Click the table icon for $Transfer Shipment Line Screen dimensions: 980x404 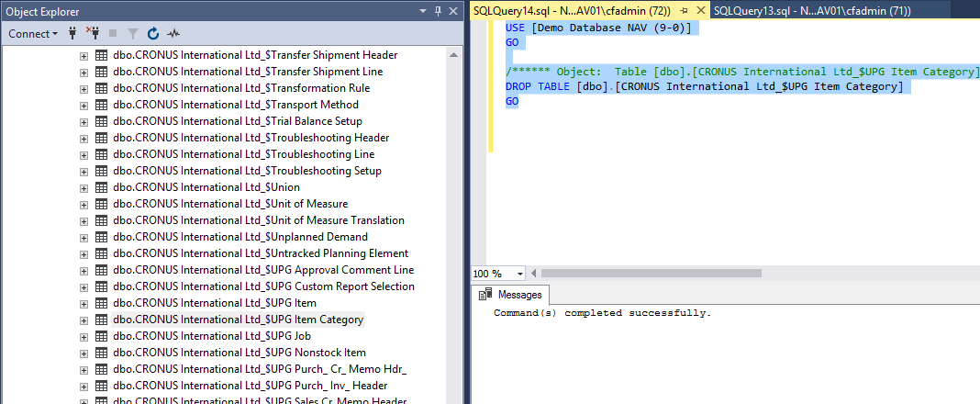[101, 72]
